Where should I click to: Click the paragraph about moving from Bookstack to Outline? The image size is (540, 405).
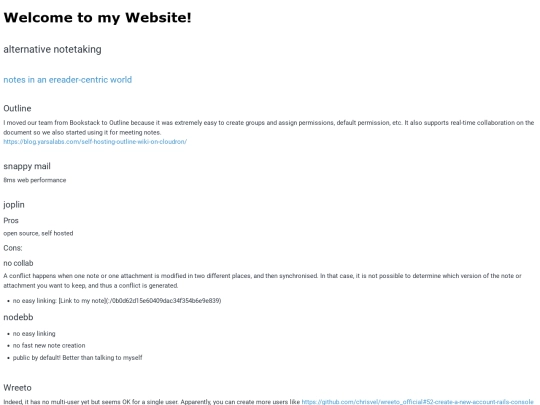click(x=269, y=127)
